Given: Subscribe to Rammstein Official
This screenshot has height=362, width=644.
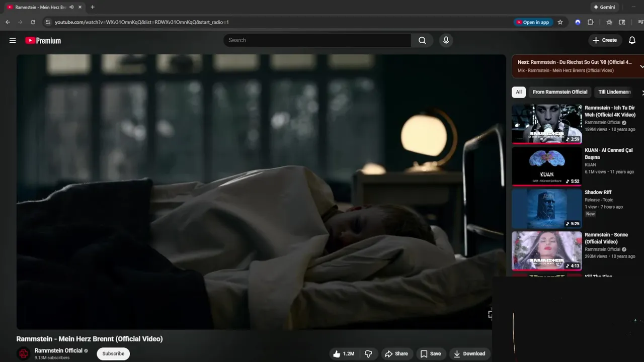Looking at the screenshot, I should tap(113, 353).
